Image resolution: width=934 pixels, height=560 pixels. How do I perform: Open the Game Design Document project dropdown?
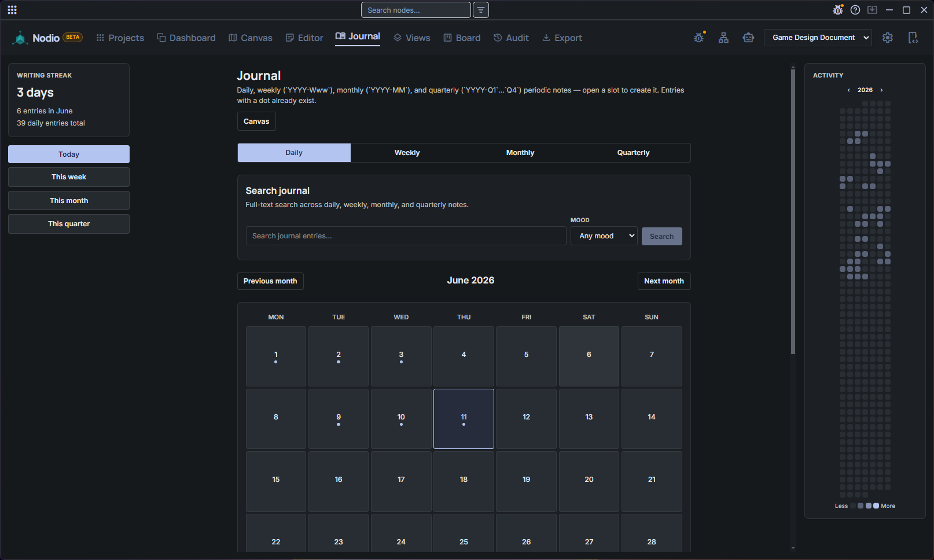coord(818,38)
